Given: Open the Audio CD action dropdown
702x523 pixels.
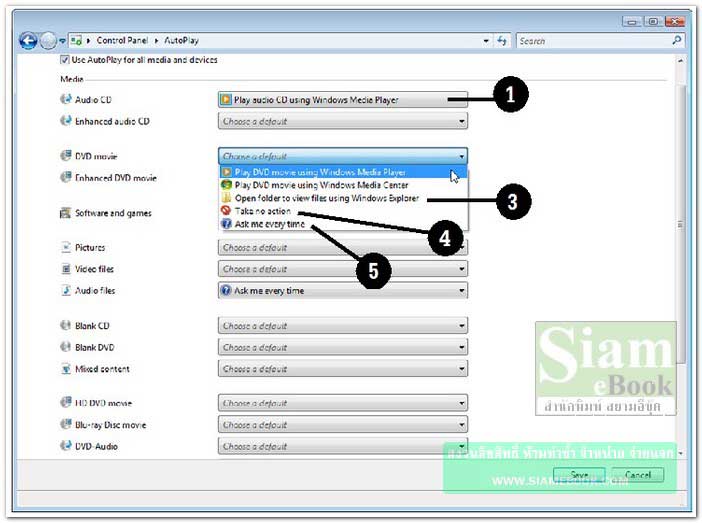Looking at the screenshot, I should pos(343,99).
